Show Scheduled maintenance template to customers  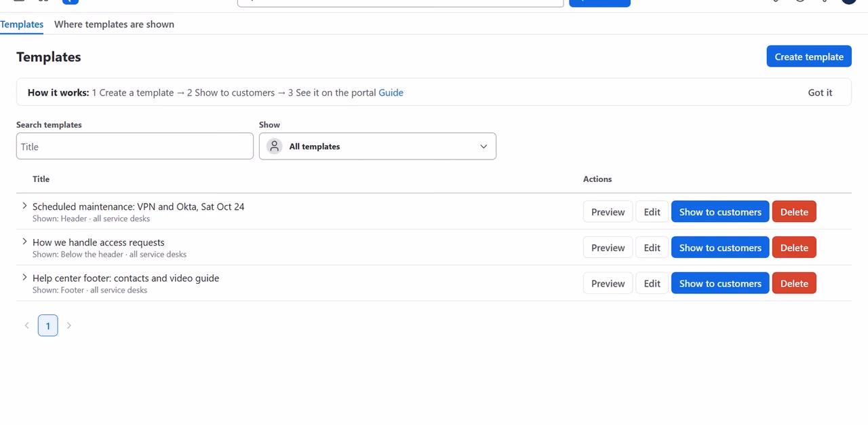point(720,212)
